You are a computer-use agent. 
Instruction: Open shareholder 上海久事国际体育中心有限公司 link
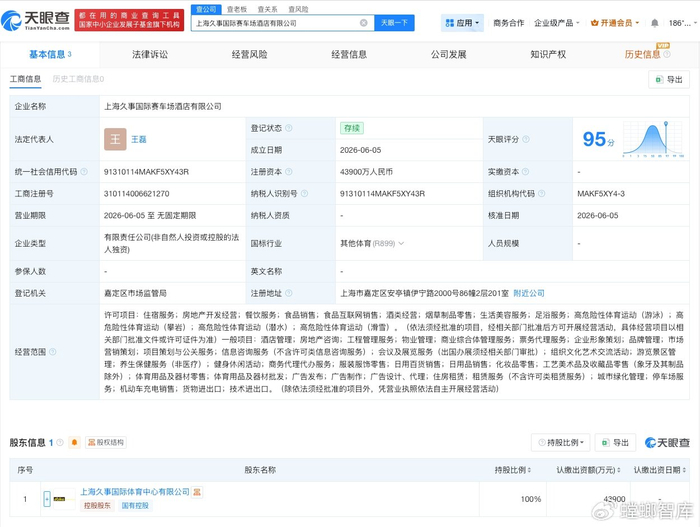(x=135, y=492)
